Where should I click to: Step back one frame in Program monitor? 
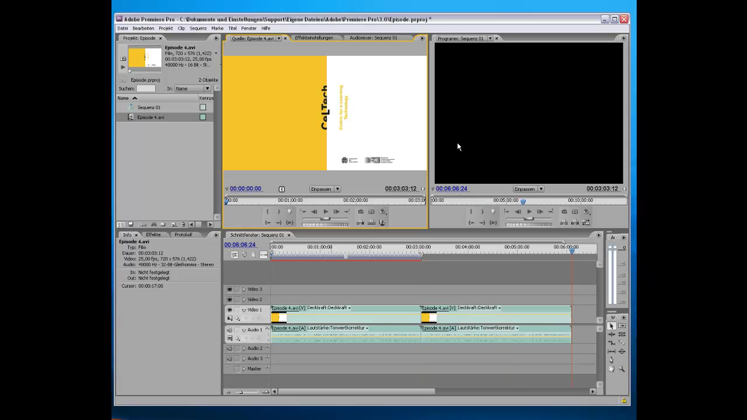[518, 212]
